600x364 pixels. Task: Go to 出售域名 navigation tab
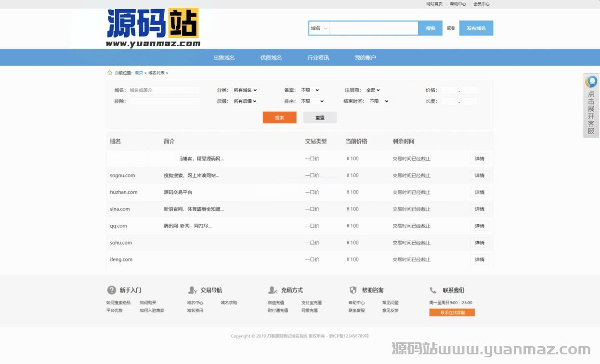pos(224,58)
